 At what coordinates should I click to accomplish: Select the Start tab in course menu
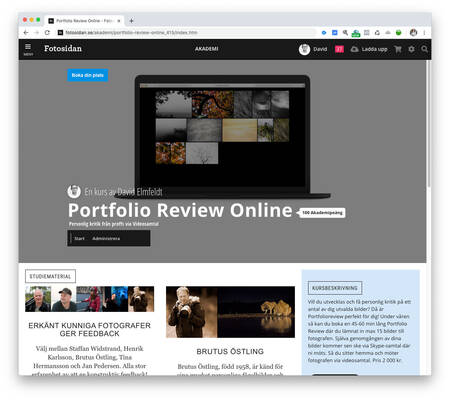(x=79, y=238)
